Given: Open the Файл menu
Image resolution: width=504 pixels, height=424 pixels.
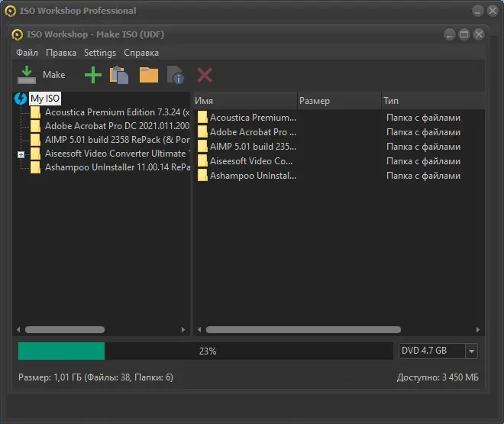Looking at the screenshot, I should [x=27, y=53].
